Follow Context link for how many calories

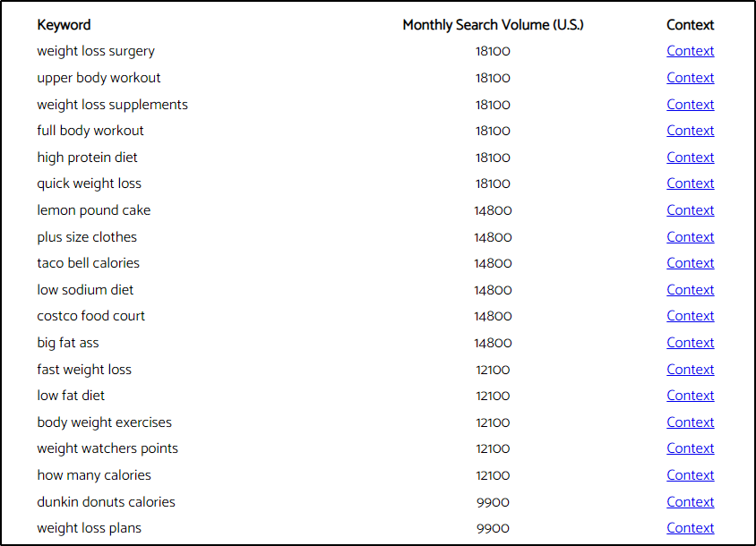tap(690, 475)
